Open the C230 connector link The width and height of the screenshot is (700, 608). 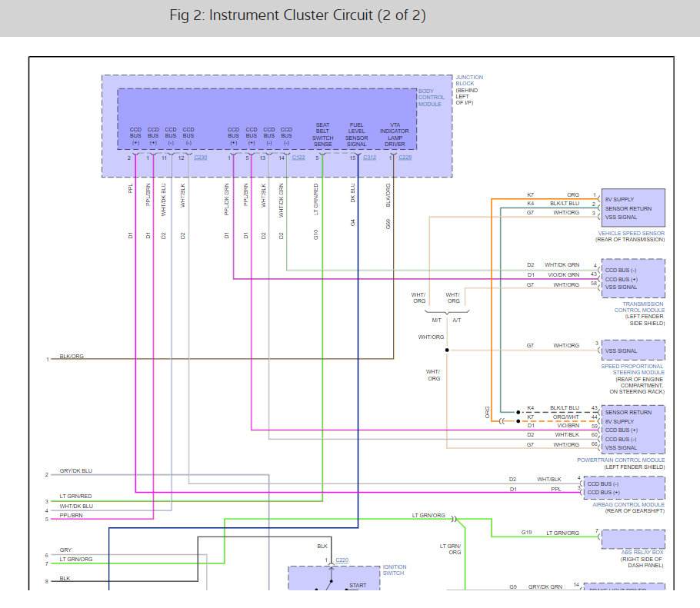pyautogui.click(x=201, y=158)
